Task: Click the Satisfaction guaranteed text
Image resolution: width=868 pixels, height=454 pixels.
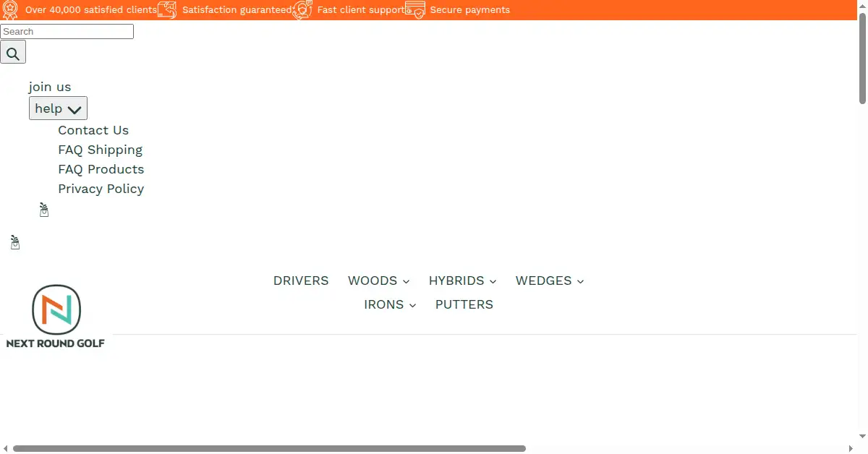Action: pos(237,10)
